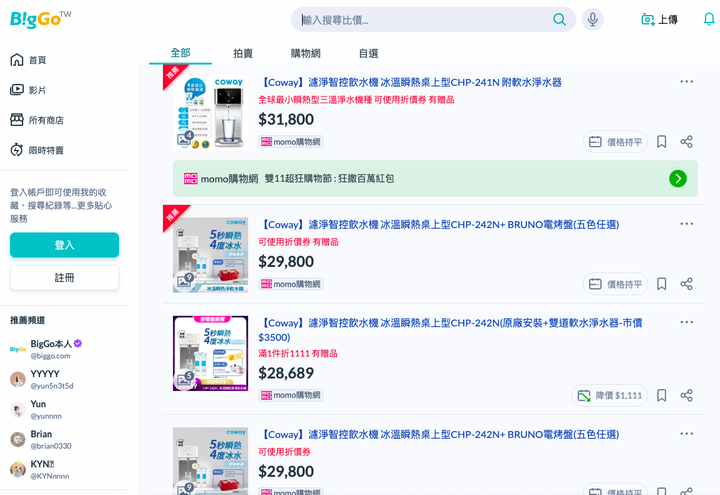Bookmark the $28,689 CHP-242N item

pos(661,395)
